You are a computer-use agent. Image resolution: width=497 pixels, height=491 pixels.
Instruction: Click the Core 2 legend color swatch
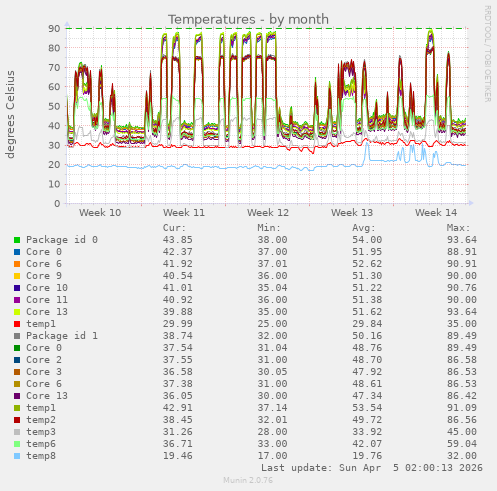pos(17,360)
